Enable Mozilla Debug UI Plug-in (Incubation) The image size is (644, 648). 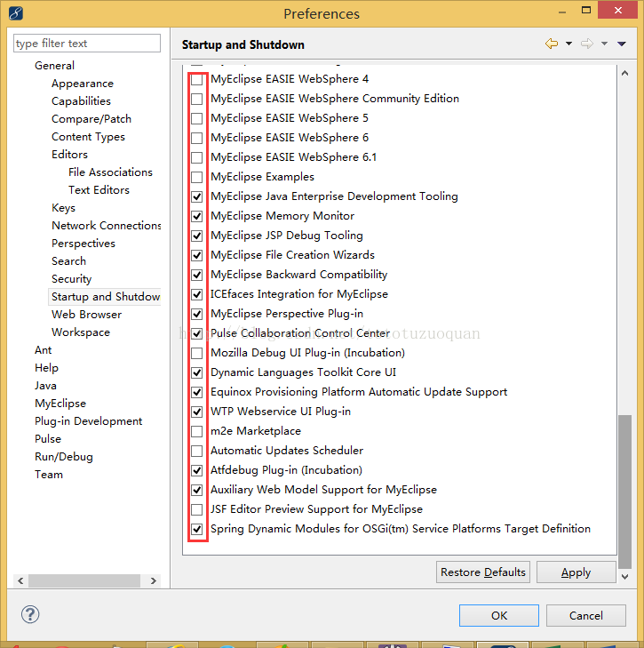point(197,354)
